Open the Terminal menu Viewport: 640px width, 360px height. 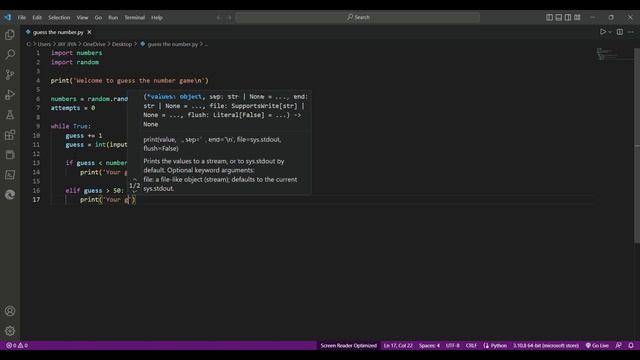tap(135, 18)
